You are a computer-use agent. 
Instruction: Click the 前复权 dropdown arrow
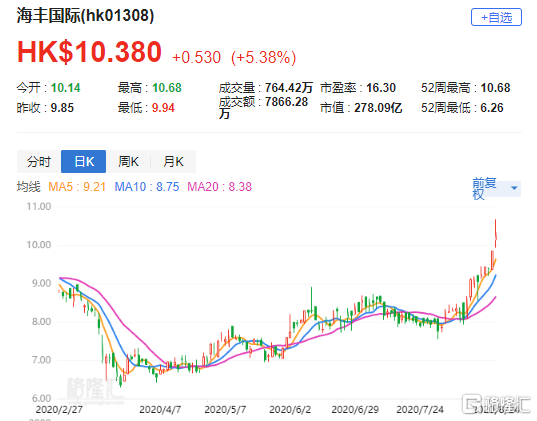514,188
